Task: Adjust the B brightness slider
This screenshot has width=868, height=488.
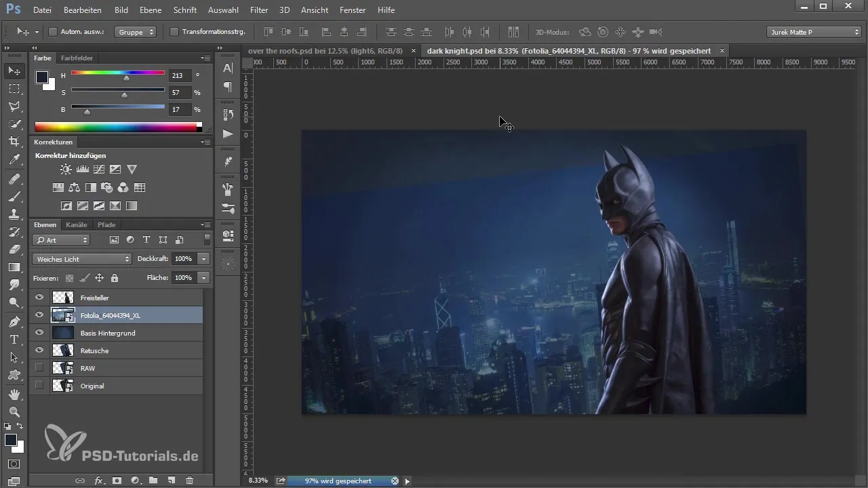Action: pos(87,111)
